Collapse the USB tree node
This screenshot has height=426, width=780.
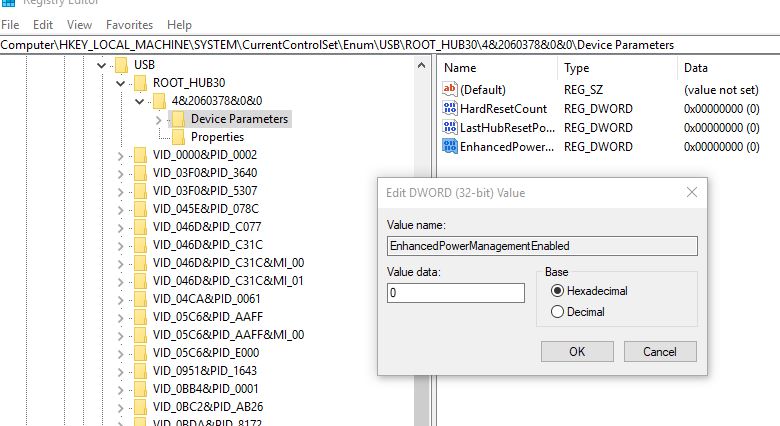click(101, 65)
